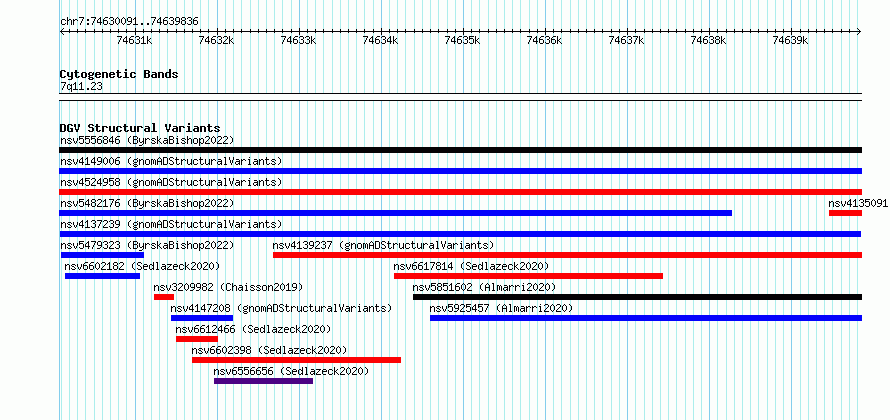Click the 74637k ruler position
The height and width of the screenshot is (420, 890).
coord(627,40)
